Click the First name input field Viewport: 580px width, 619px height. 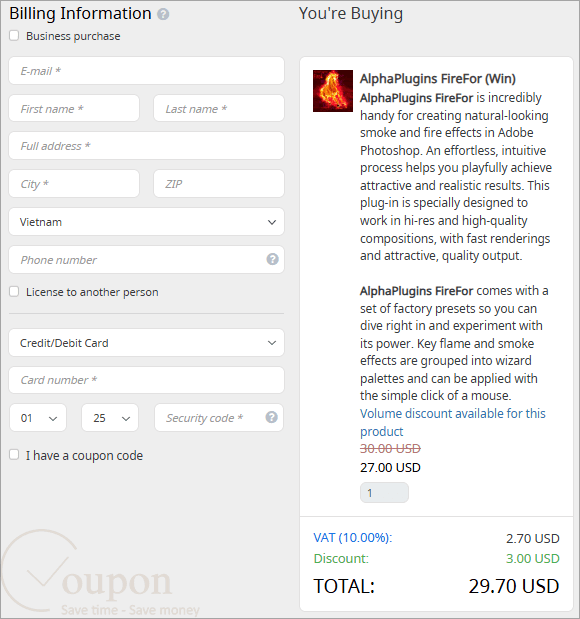pos(74,108)
